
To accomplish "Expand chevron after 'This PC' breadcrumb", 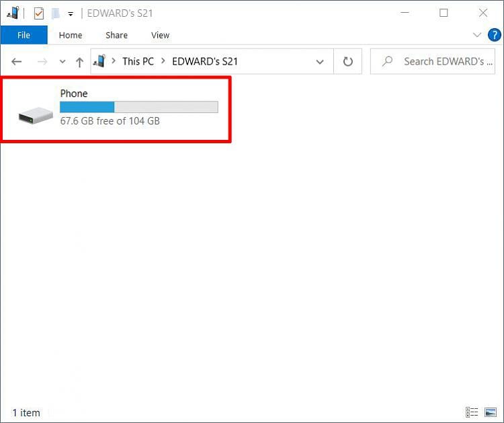I will tap(163, 61).
